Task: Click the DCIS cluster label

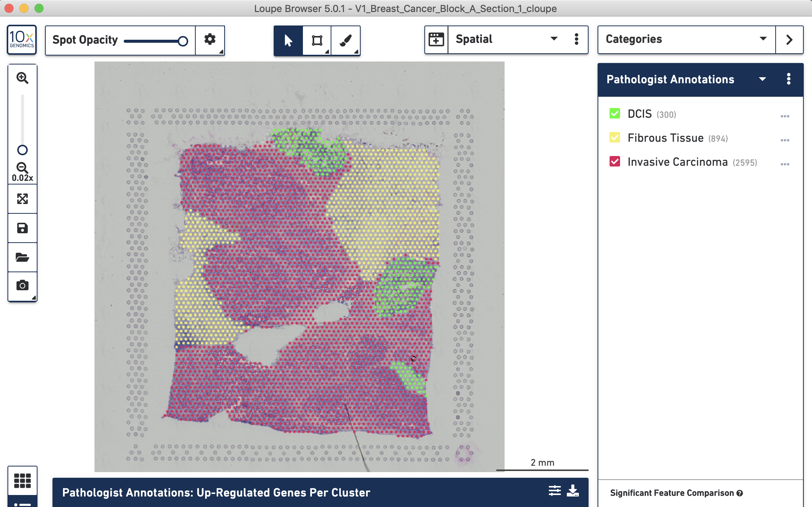Action: click(640, 114)
